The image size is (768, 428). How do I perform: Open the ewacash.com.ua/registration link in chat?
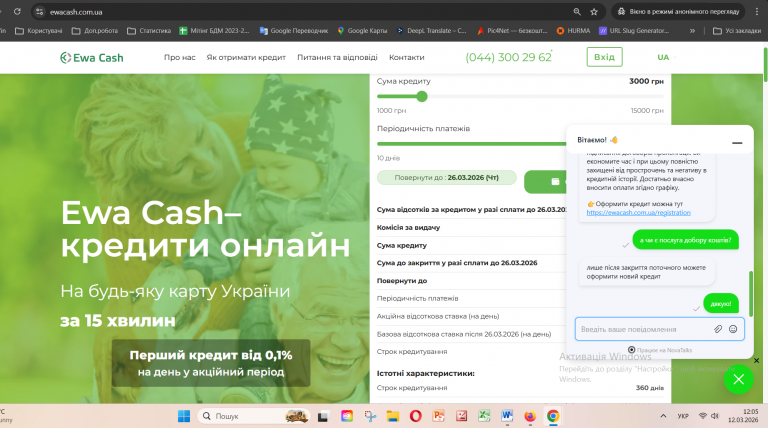click(639, 213)
